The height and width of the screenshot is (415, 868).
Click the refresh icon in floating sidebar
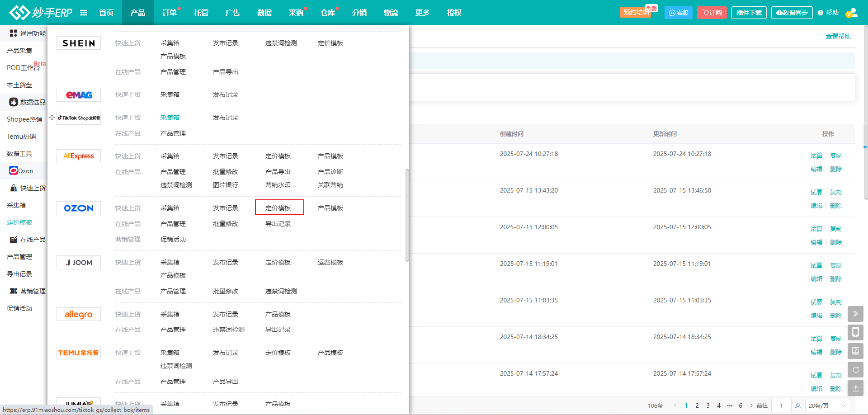[x=855, y=370]
